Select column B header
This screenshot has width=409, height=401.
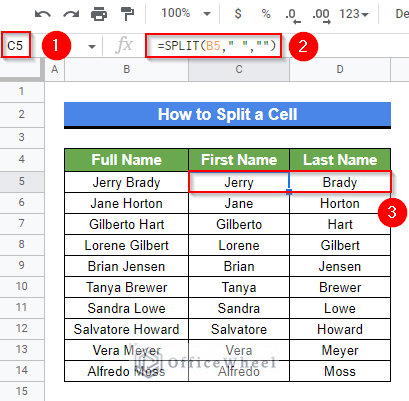click(x=127, y=69)
